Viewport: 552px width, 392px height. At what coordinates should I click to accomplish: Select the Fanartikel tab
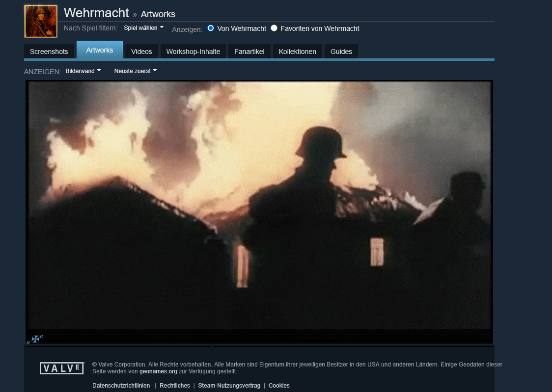249,52
